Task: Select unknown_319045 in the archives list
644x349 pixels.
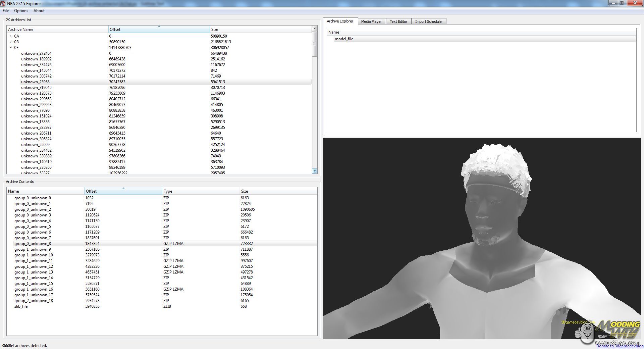Action: tap(36, 88)
